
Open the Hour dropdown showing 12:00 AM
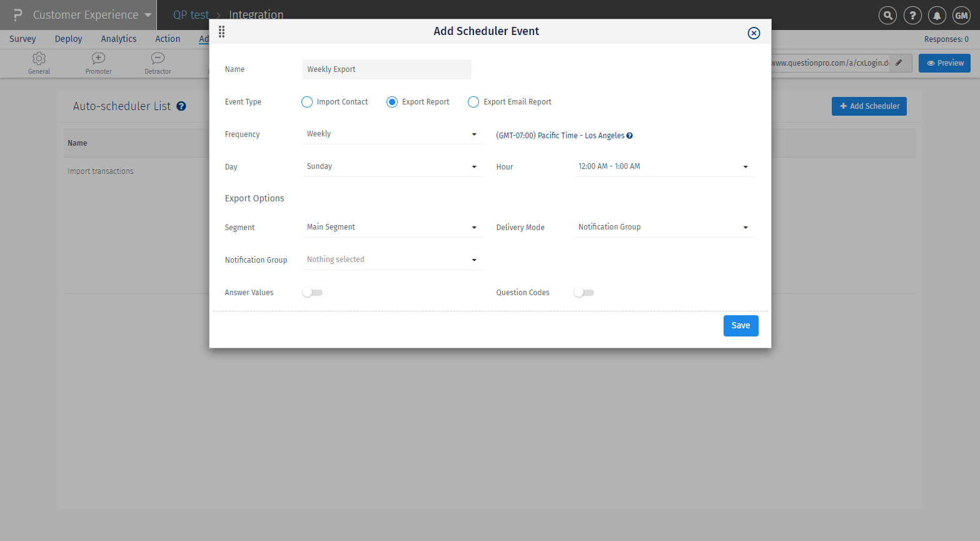(x=664, y=167)
